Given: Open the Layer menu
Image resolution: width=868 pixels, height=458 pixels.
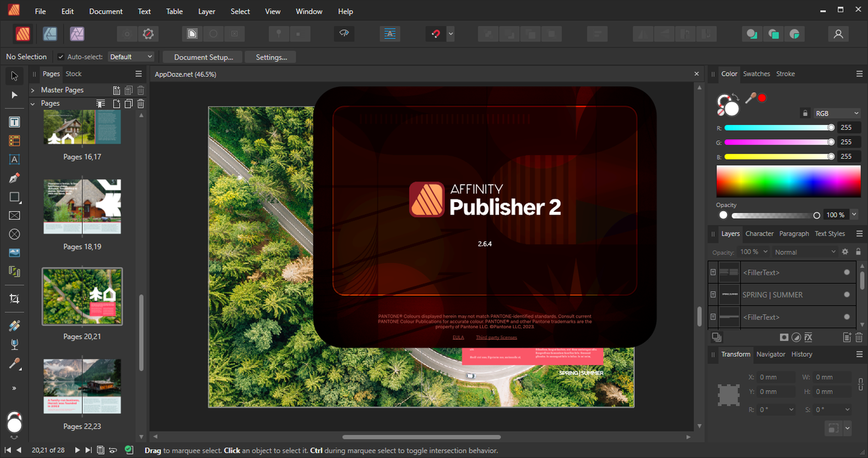Looking at the screenshot, I should click(206, 12).
